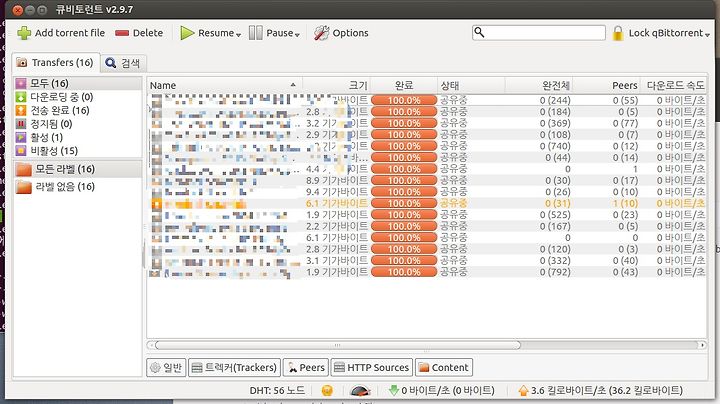720x404 pixels.
Task: Switch to the 검색 tab
Action: click(123, 63)
